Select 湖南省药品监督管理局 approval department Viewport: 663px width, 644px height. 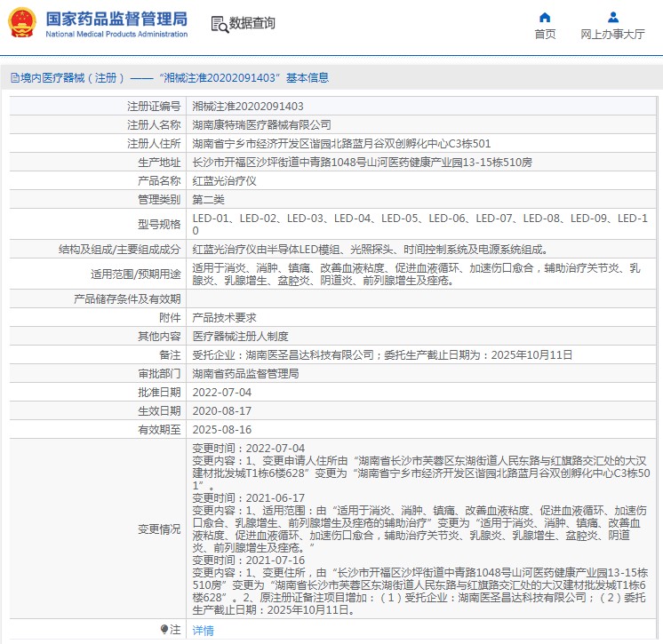[245, 374]
